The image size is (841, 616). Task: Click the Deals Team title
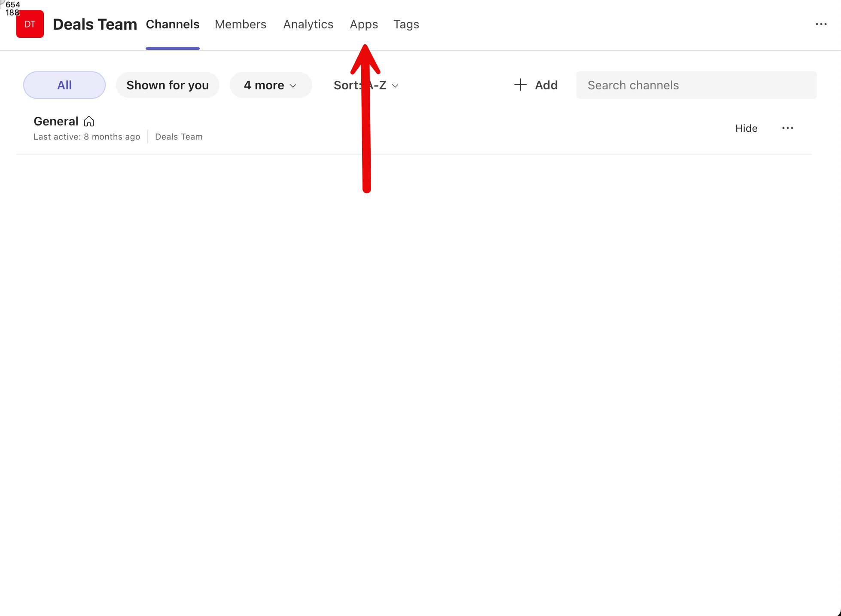click(x=94, y=24)
